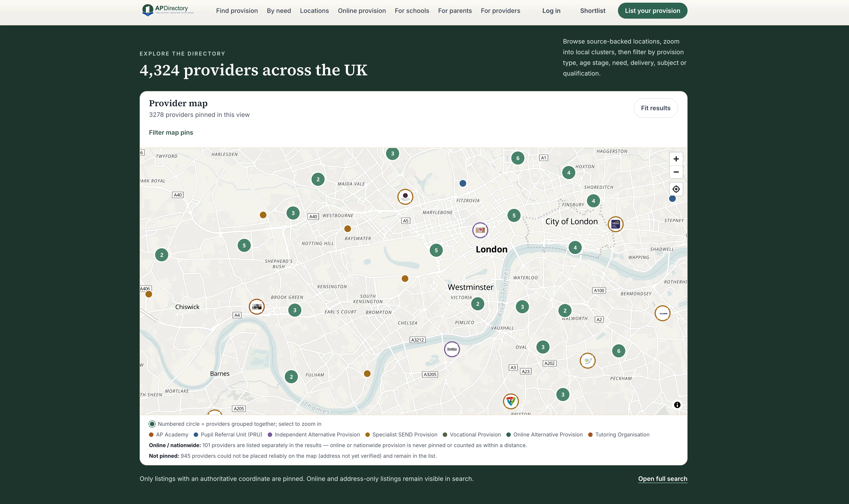Select the Sophia provider pin near Chelsea

(x=451, y=349)
